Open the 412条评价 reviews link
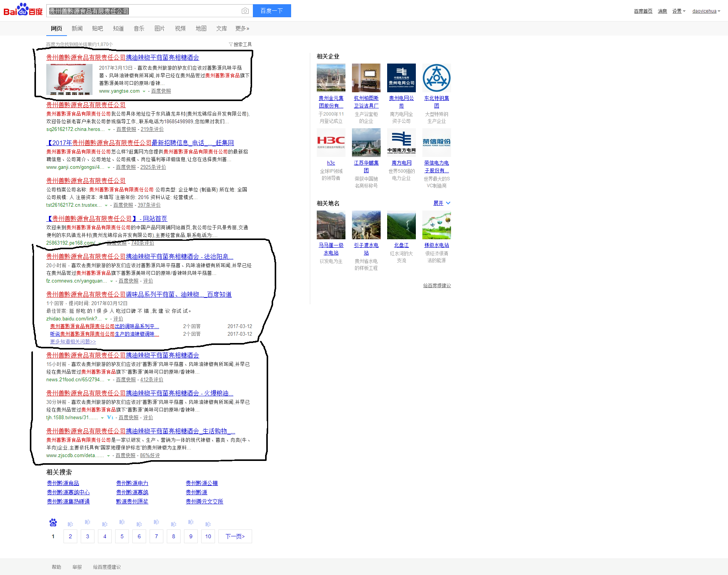 click(152, 380)
